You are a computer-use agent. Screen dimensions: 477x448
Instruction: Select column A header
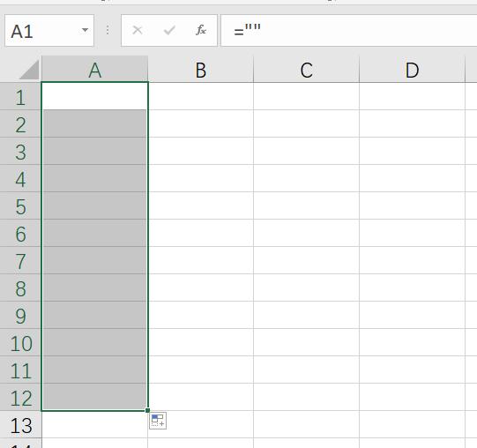coord(95,70)
